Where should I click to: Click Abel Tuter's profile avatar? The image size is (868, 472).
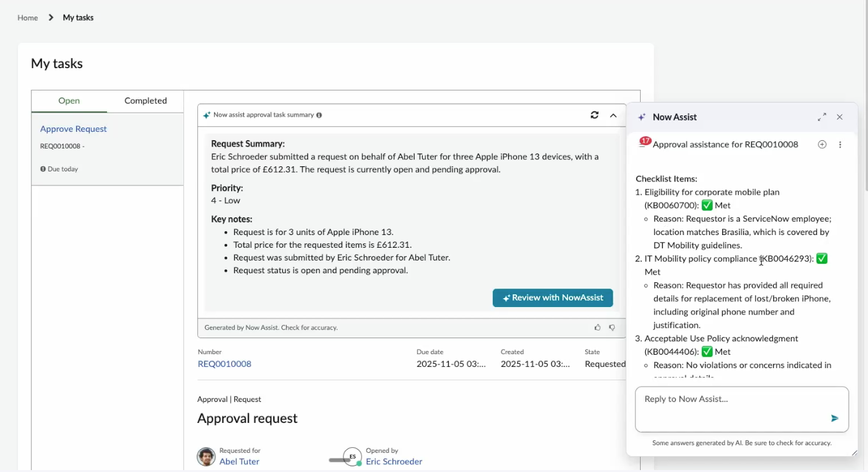click(x=206, y=457)
